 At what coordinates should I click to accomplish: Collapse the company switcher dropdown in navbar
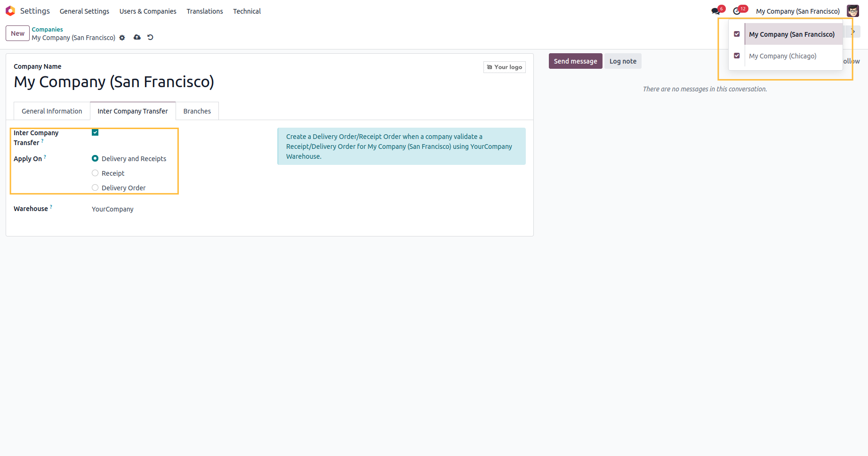tap(797, 11)
